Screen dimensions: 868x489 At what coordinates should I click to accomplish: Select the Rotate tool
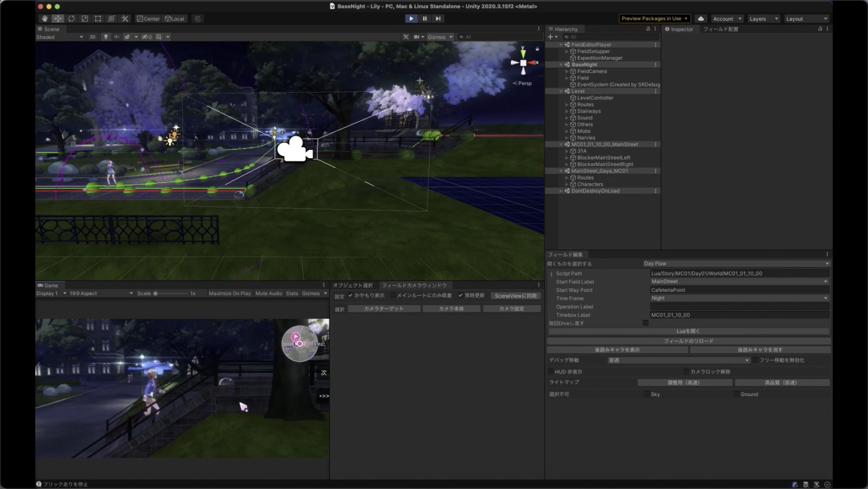pyautogui.click(x=71, y=18)
